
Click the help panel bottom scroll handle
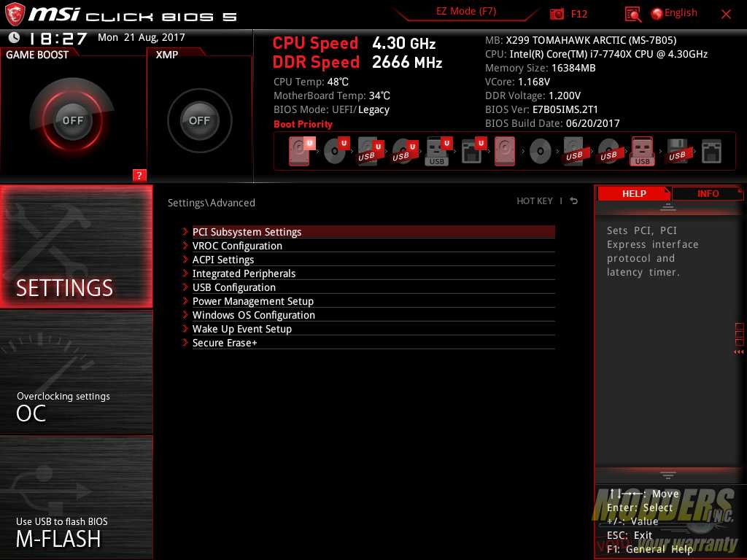click(x=668, y=475)
